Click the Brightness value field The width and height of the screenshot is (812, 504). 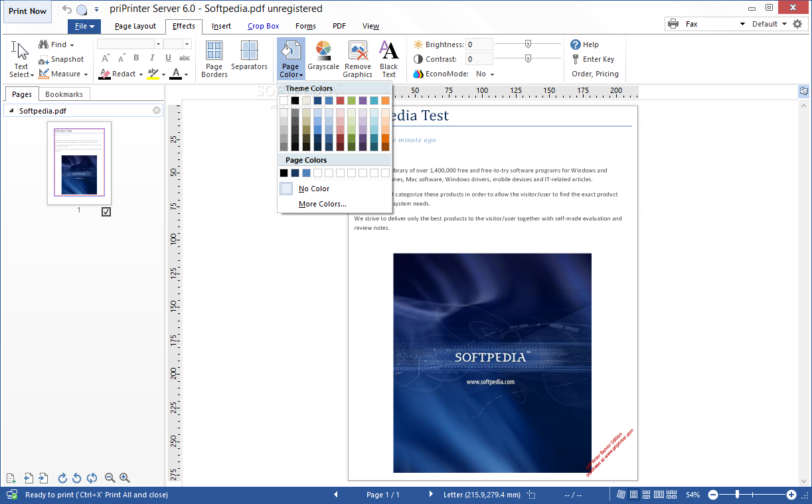[x=479, y=44]
